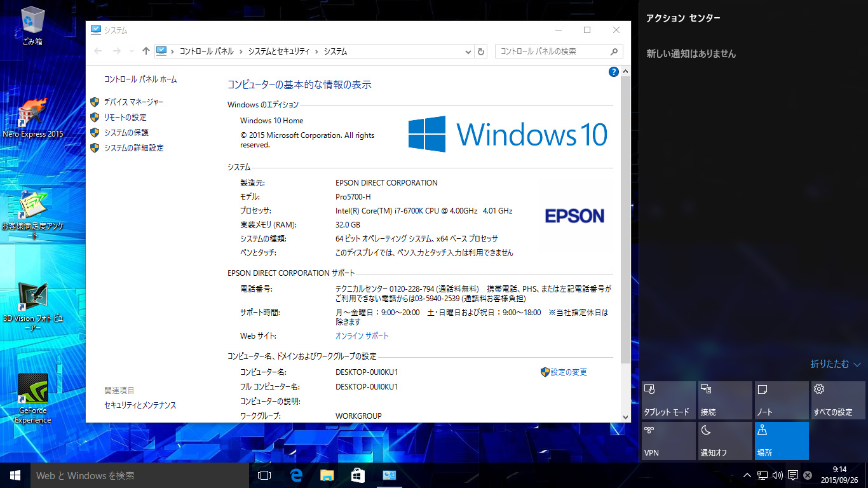The image size is (868, 488).
Task: Toggle the Location quick action tile
Action: click(x=782, y=441)
